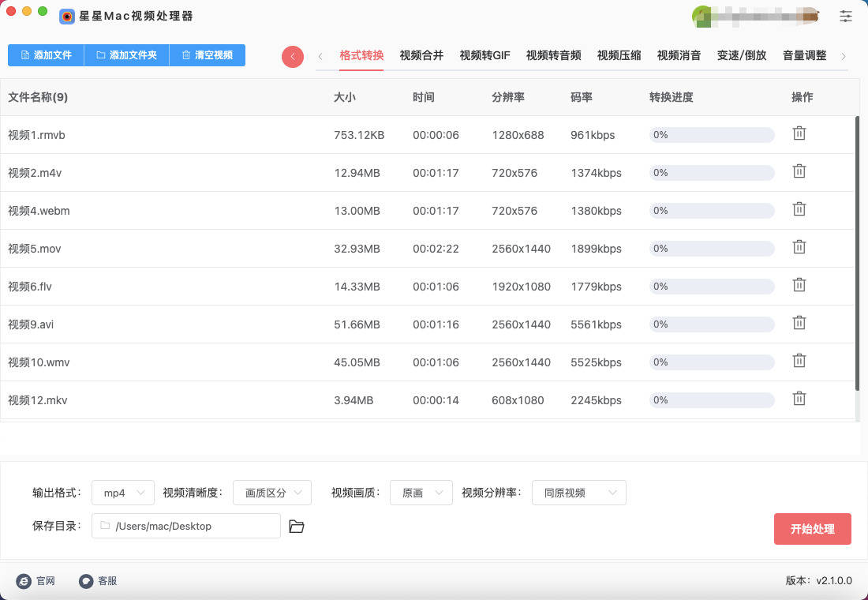Delete 视频1.rmvb using its trash icon
This screenshot has height=600, width=868.
[799, 134]
